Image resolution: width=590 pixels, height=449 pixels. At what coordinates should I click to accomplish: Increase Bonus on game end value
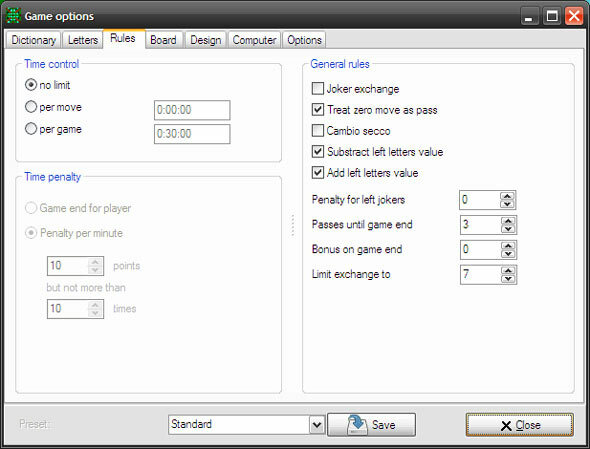(x=508, y=246)
